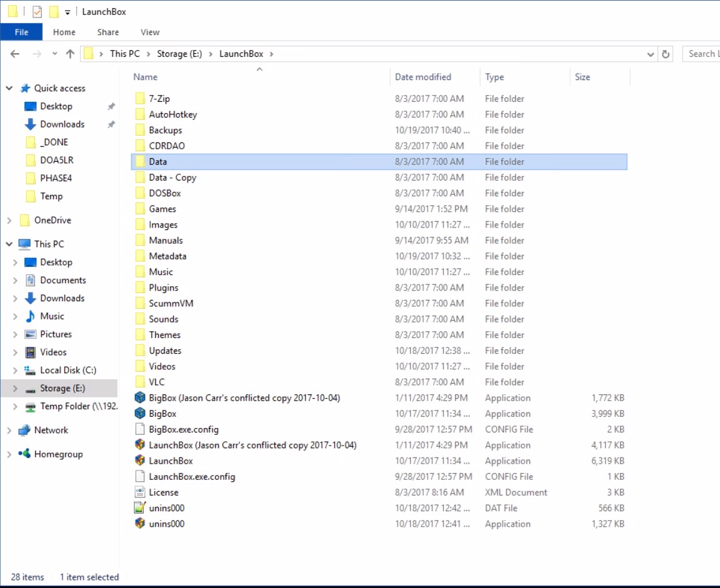Select BigBox conflicted copy application icon
Screen dimensions: 720x588
140,397
